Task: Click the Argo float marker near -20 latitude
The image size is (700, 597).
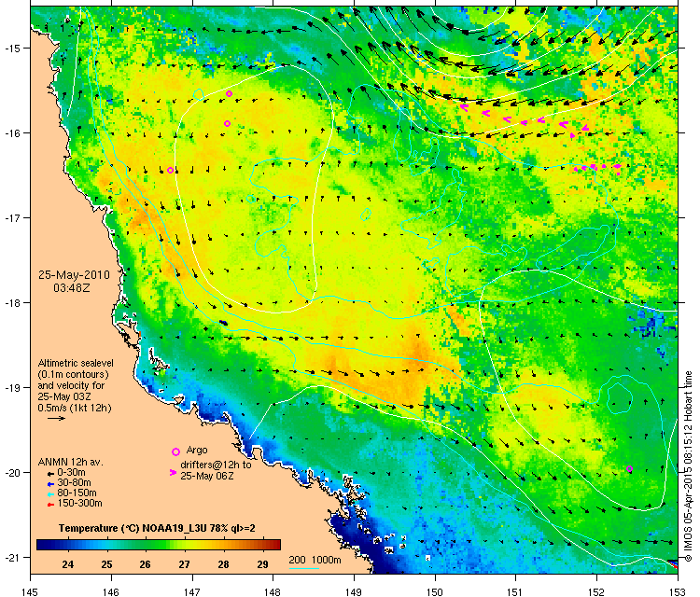Action: 629,469
